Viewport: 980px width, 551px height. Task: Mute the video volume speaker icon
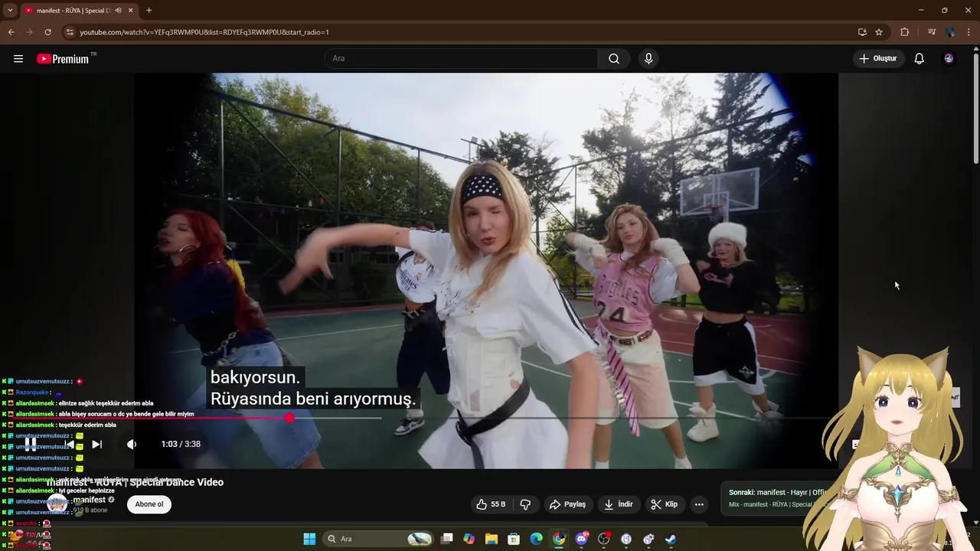[x=132, y=444]
